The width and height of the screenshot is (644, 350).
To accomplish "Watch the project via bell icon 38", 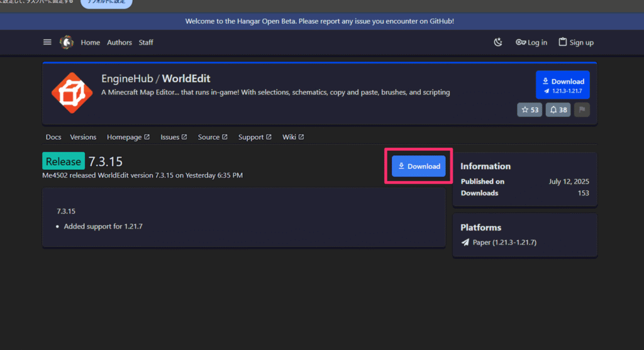I will pyautogui.click(x=558, y=109).
